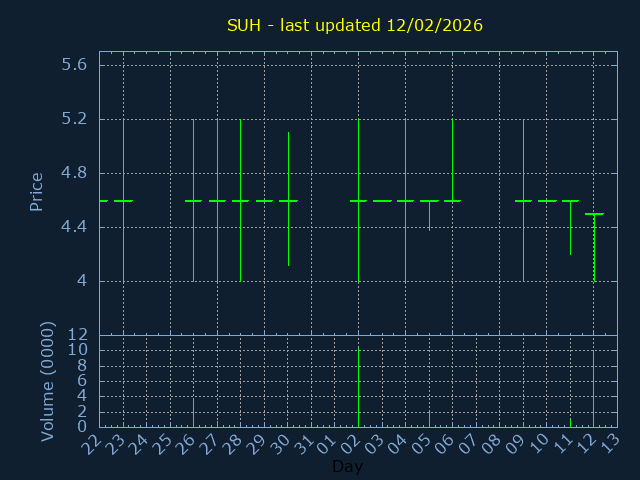Click the 'Day' x-axis label
The image size is (640, 480).
(x=347, y=467)
